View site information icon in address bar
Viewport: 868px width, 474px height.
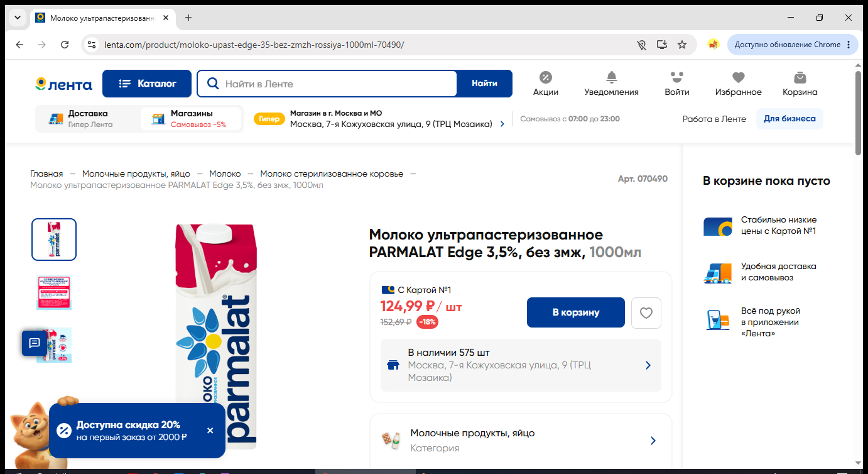click(x=92, y=45)
